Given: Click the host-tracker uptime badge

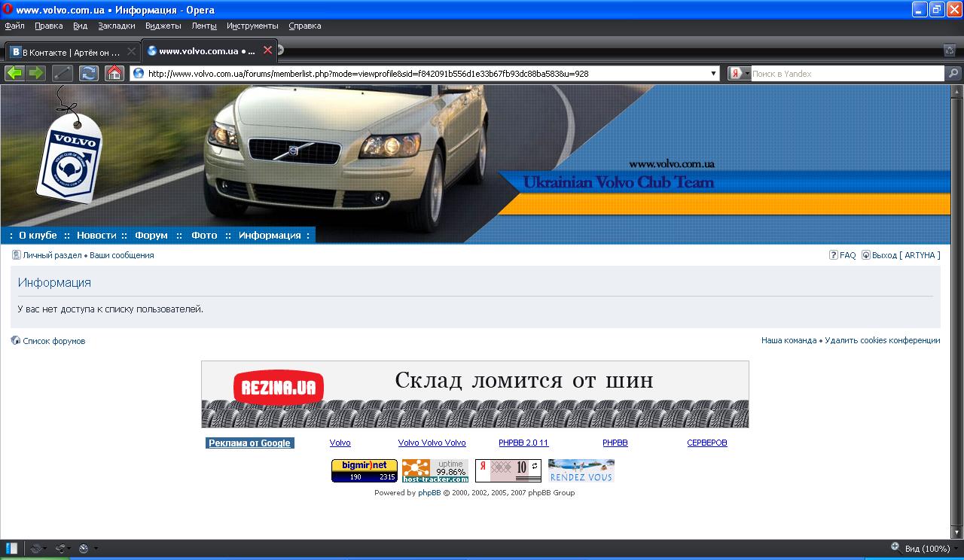Looking at the screenshot, I should [x=435, y=470].
